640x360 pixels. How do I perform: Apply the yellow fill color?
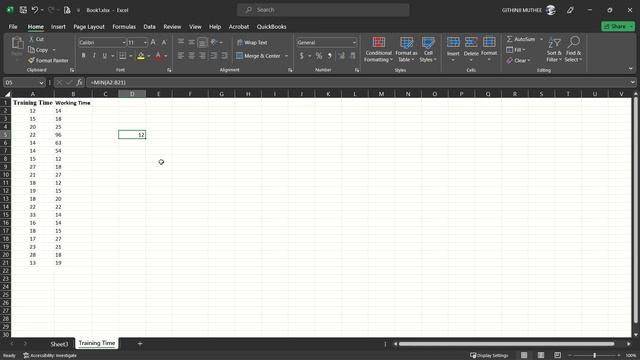tap(141, 56)
